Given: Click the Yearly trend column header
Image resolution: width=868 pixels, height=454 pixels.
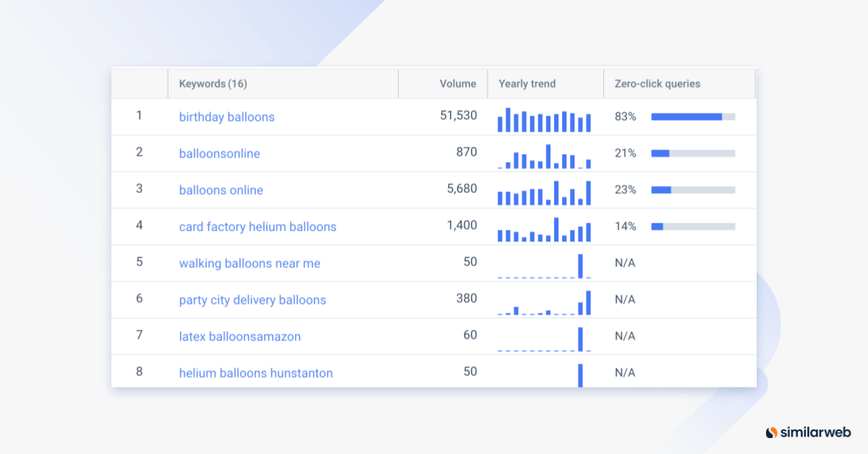Looking at the screenshot, I should click(527, 83).
